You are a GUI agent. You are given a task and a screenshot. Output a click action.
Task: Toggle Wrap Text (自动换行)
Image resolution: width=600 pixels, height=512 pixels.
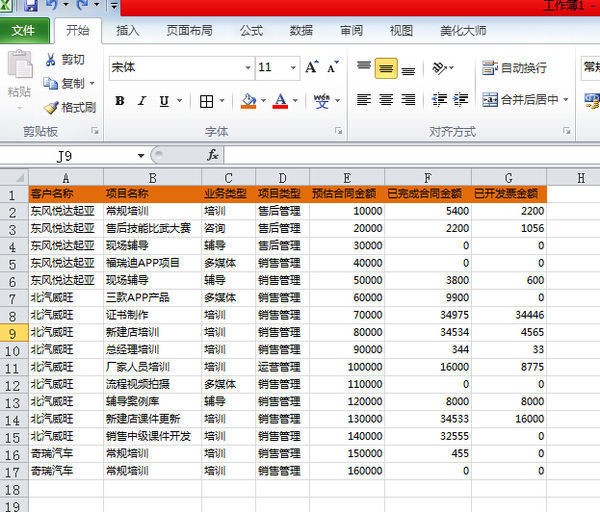514,68
